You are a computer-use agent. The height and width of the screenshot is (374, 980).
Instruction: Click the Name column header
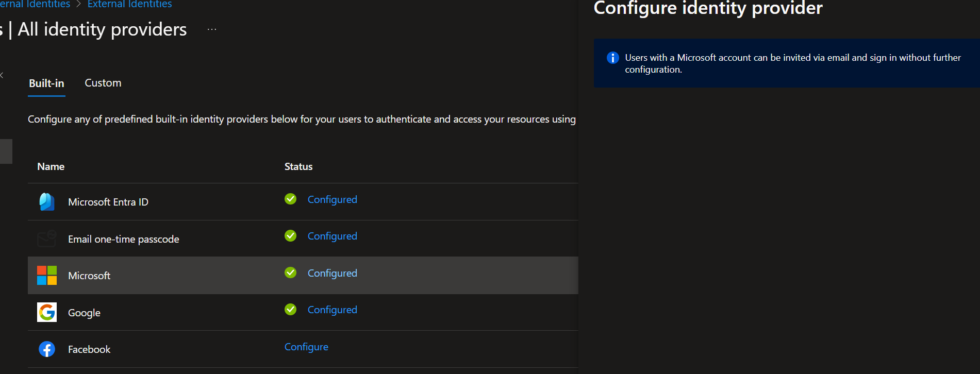pyautogui.click(x=51, y=166)
